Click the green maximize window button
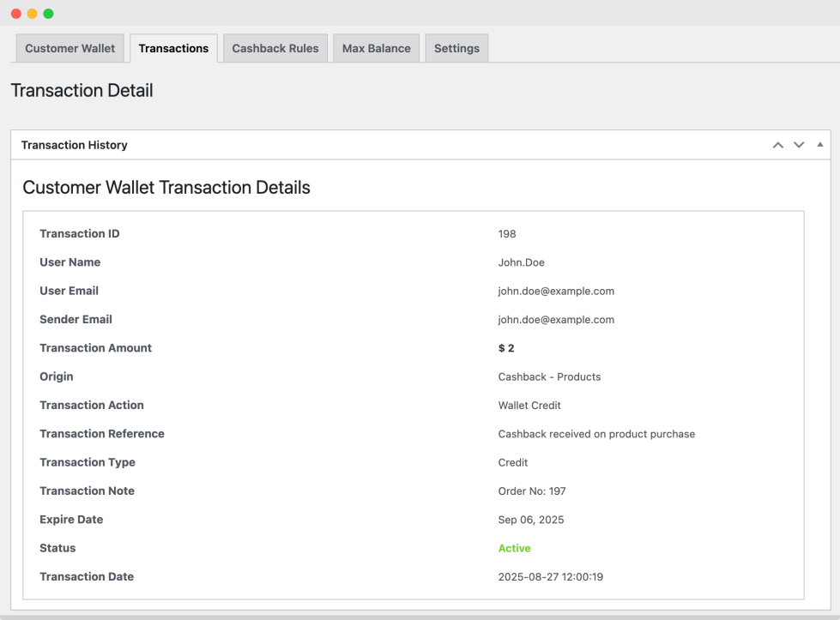The height and width of the screenshot is (620, 840). (x=48, y=14)
